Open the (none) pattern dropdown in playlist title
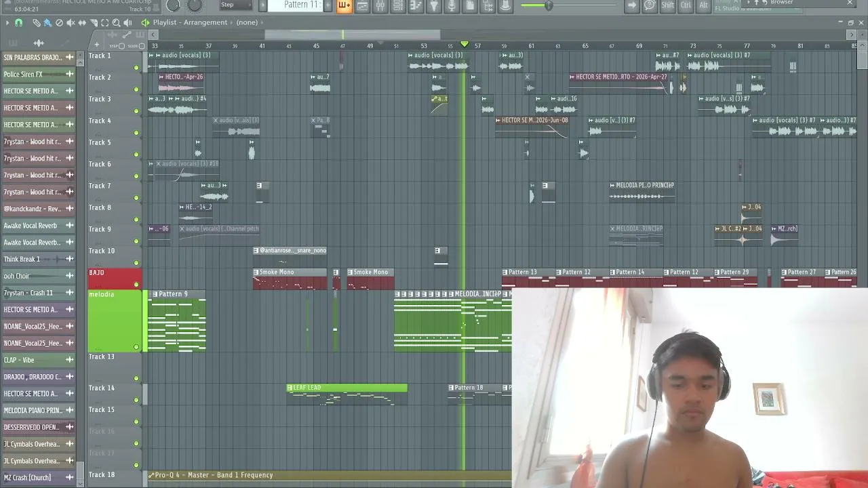This screenshot has width=868, height=488. click(x=247, y=22)
